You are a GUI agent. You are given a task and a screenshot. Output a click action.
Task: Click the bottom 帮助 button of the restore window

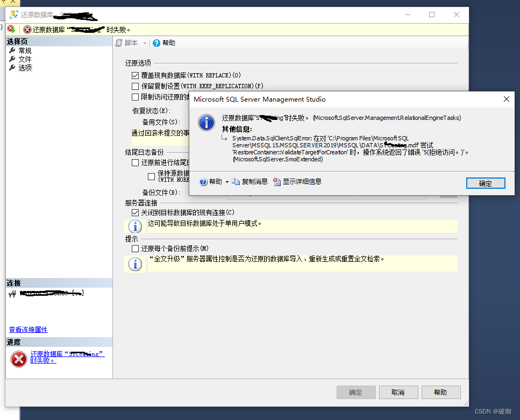pyautogui.click(x=441, y=393)
